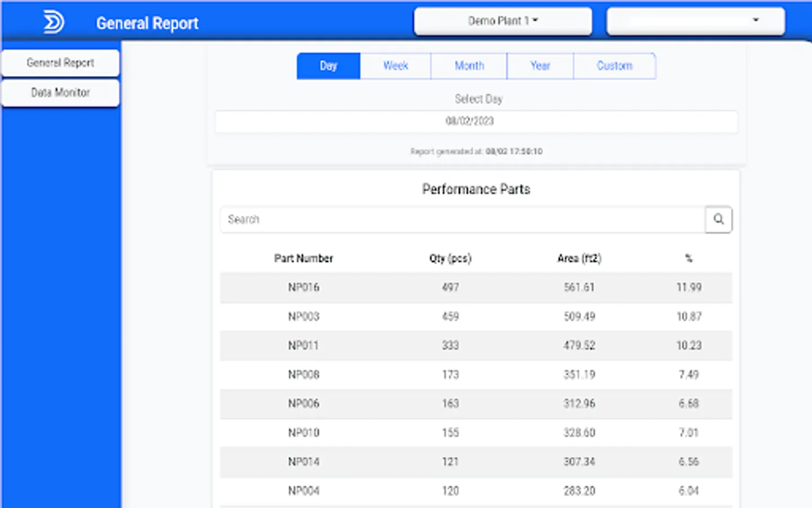Click percentage value 10.87
812x508 pixels.
(689, 317)
